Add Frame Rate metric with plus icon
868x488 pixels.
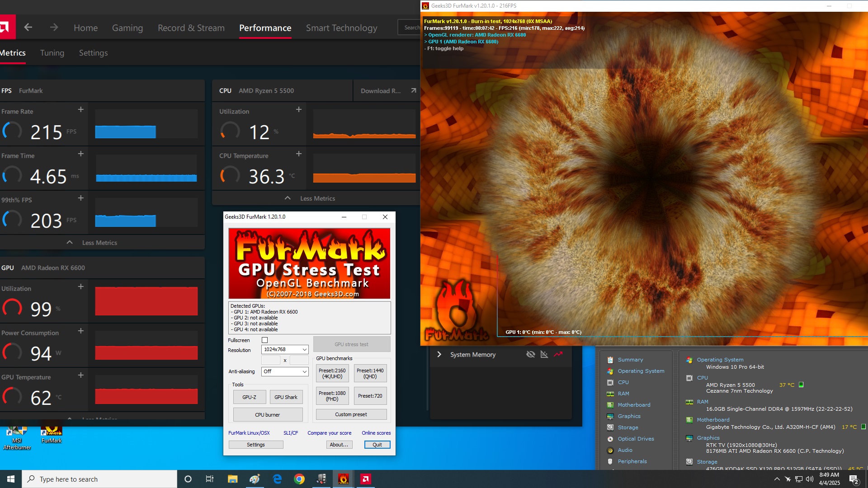click(x=80, y=109)
